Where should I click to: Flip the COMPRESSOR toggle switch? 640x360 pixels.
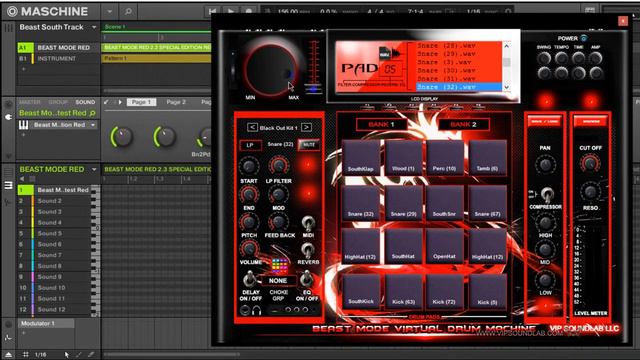pos(547,194)
